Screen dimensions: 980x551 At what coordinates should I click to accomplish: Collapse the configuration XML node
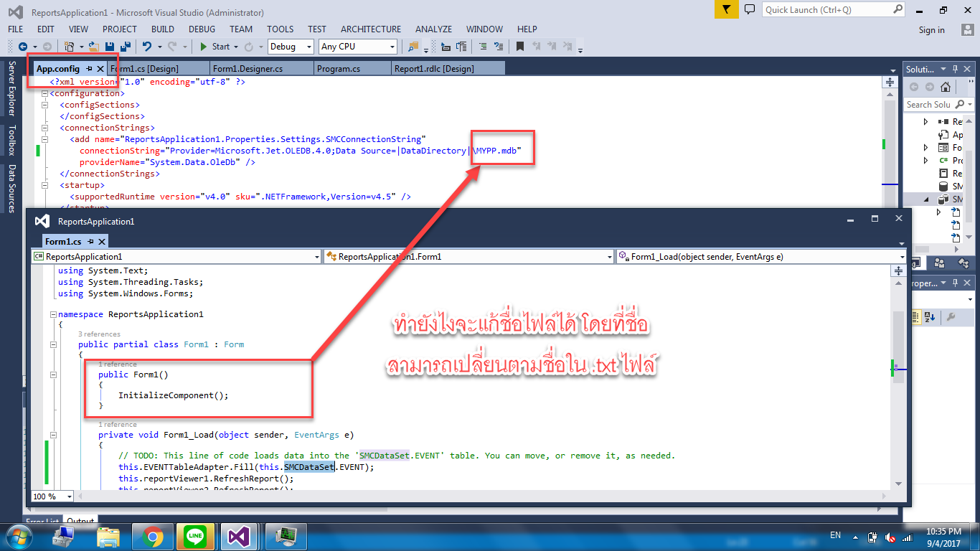44,93
